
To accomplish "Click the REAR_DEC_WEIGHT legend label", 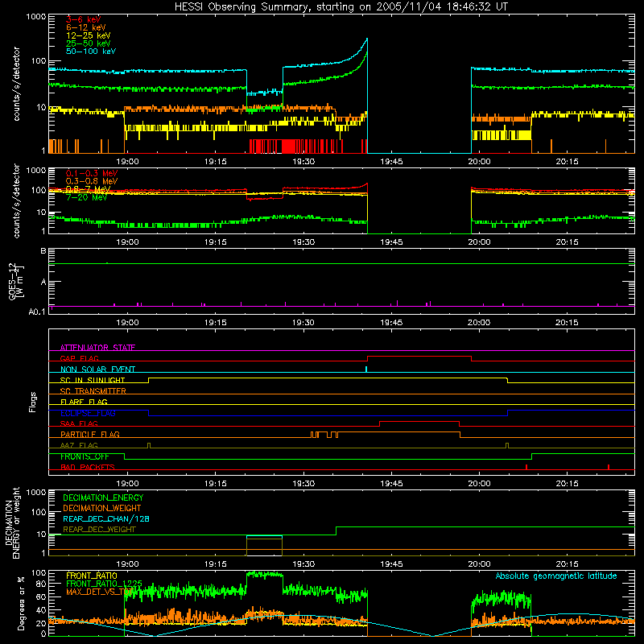I will 99,530.
